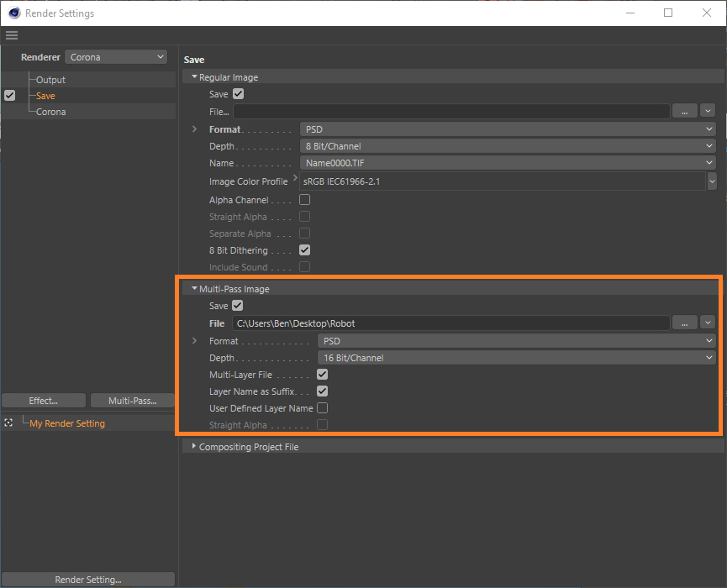Click browse button for Multi-Pass file path
The width and height of the screenshot is (727, 588).
684,323
